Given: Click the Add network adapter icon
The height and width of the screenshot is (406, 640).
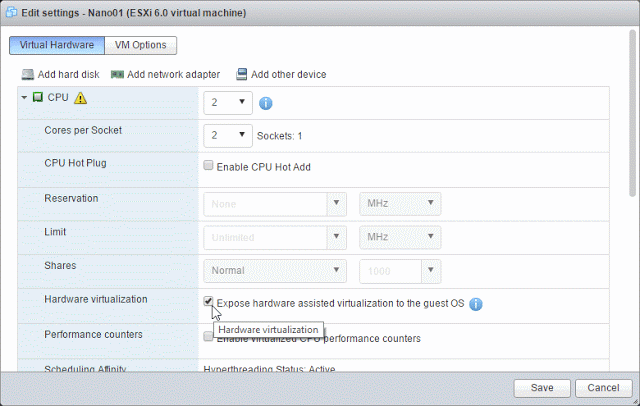Looking at the screenshot, I should click(x=117, y=74).
